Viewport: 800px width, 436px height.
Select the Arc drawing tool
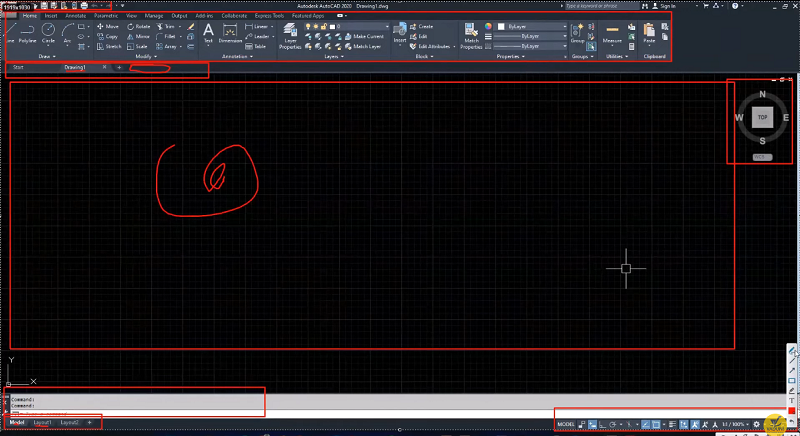click(67, 34)
